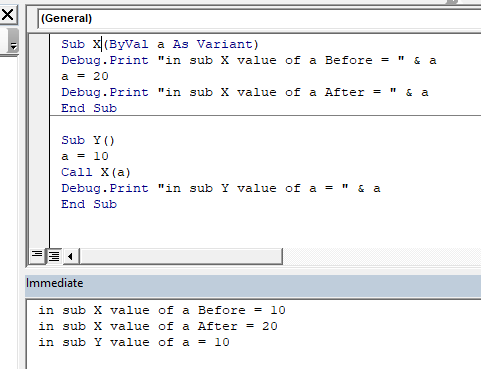Close the side pane with X button

(x=7, y=15)
